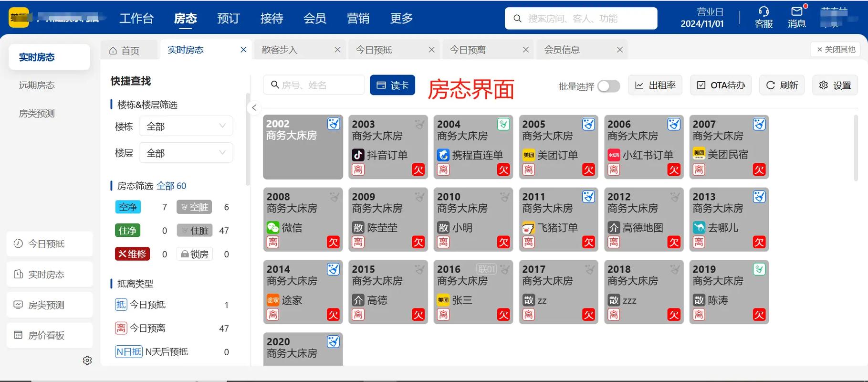
Task: Filter rooms by 空脏 status
Action: coord(194,207)
